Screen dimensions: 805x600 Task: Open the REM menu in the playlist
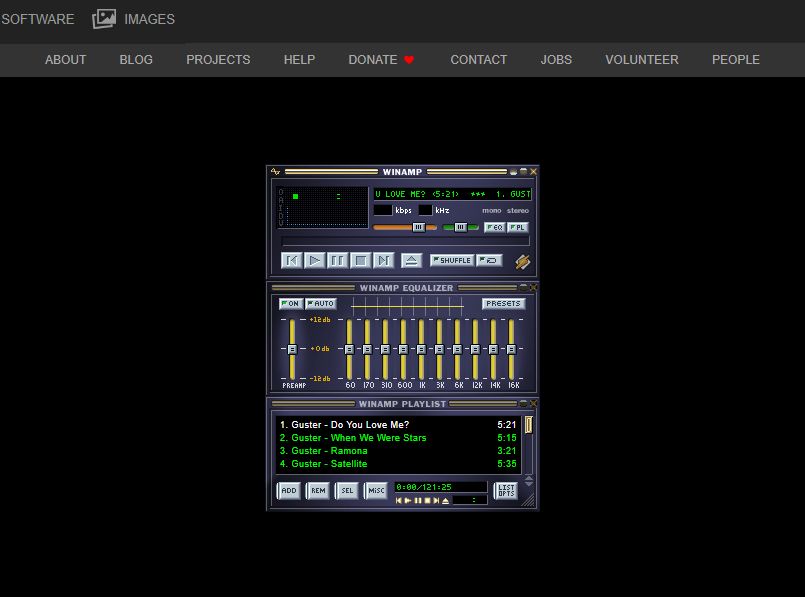(318, 491)
